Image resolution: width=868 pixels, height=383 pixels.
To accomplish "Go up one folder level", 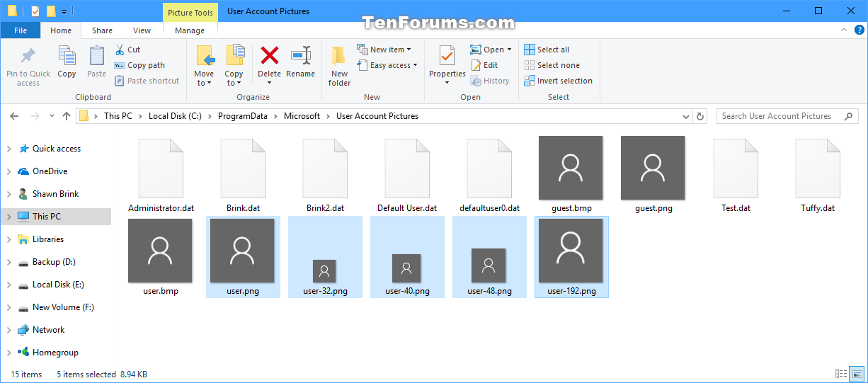I will [x=67, y=116].
